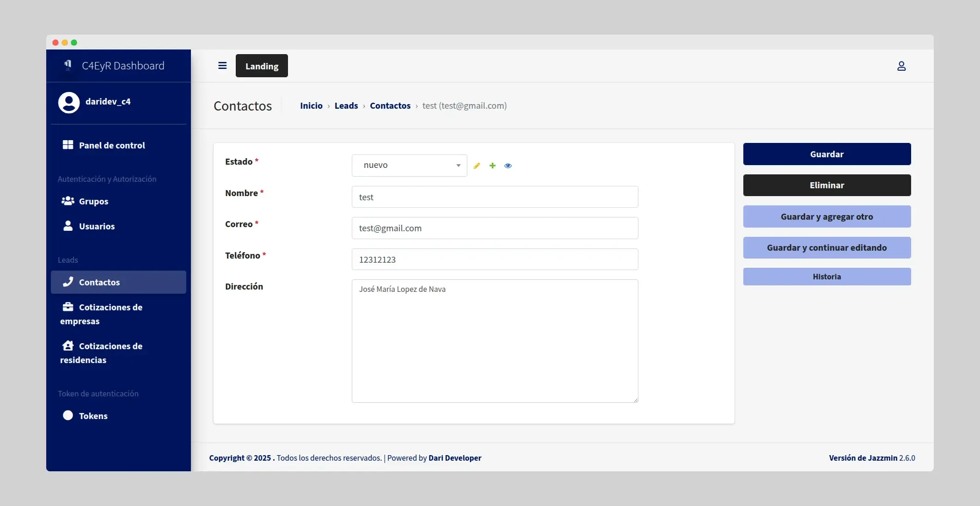Go to Leads breadcrumb link
This screenshot has height=506, width=980.
pyautogui.click(x=346, y=105)
